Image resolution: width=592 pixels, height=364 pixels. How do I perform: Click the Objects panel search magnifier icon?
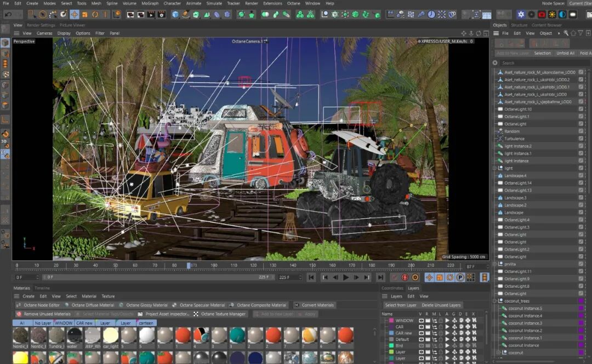pyautogui.click(x=566, y=33)
